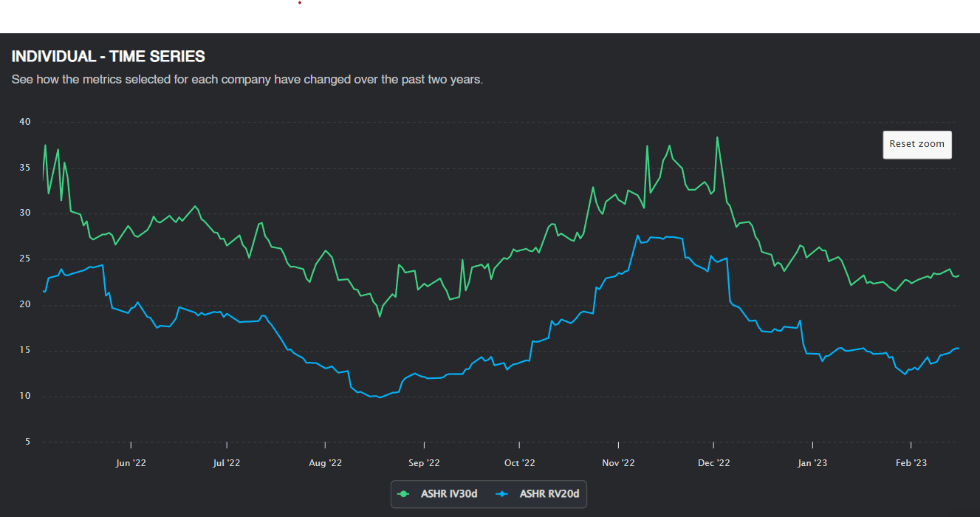Screen dimensions: 980x517
Task: Click the green line's December 2022 peak
Action: coord(717,137)
